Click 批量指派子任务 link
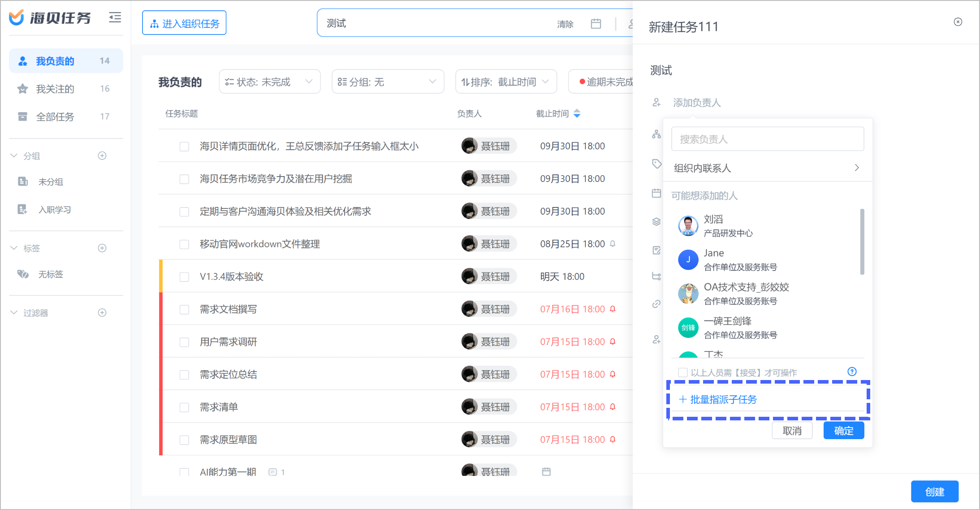The width and height of the screenshot is (980, 510). (x=718, y=399)
